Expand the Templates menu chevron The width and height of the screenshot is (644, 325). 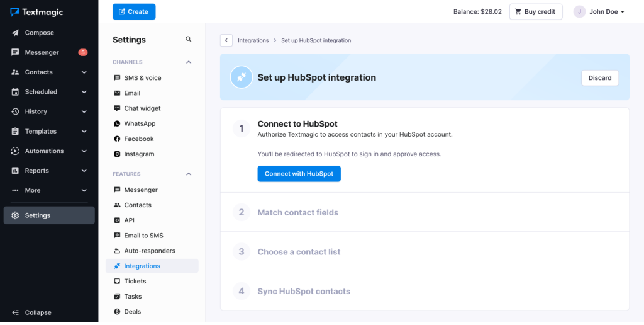(x=84, y=131)
